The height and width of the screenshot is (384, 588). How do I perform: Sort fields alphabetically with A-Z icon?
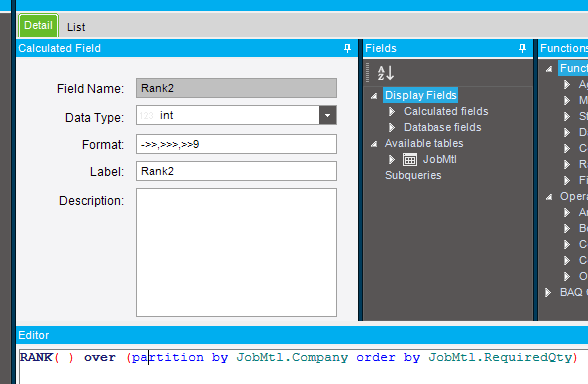pos(386,73)
